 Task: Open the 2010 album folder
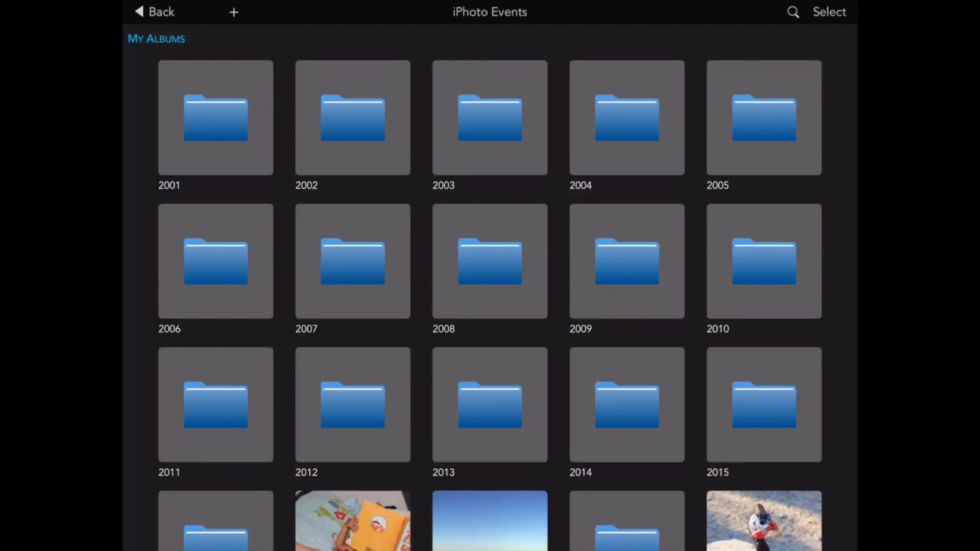tap(764, 261)
